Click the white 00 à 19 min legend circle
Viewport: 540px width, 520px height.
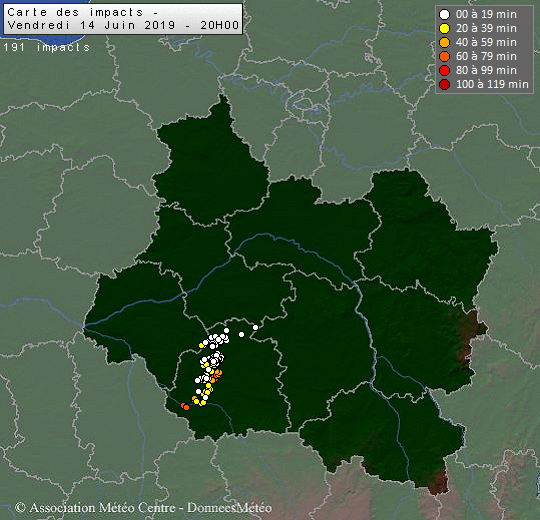[444, 14]
